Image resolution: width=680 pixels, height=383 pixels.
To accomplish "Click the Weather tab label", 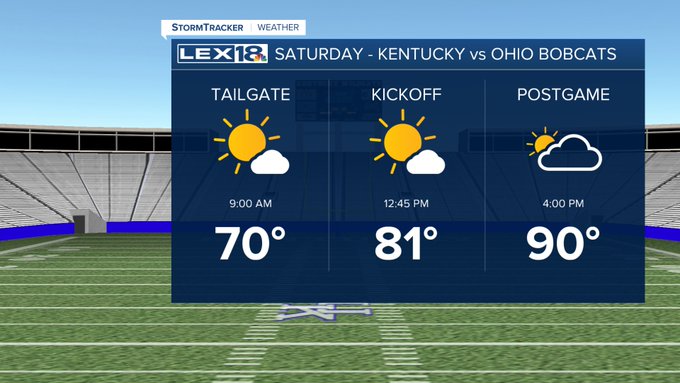I will (x=278, y=27).
